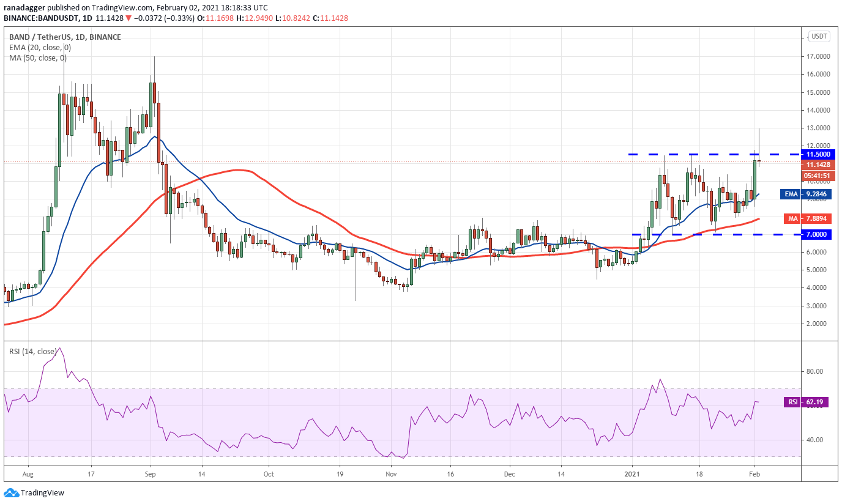
Task: Click the current price 11.1428 label
Action: [818, 165]
